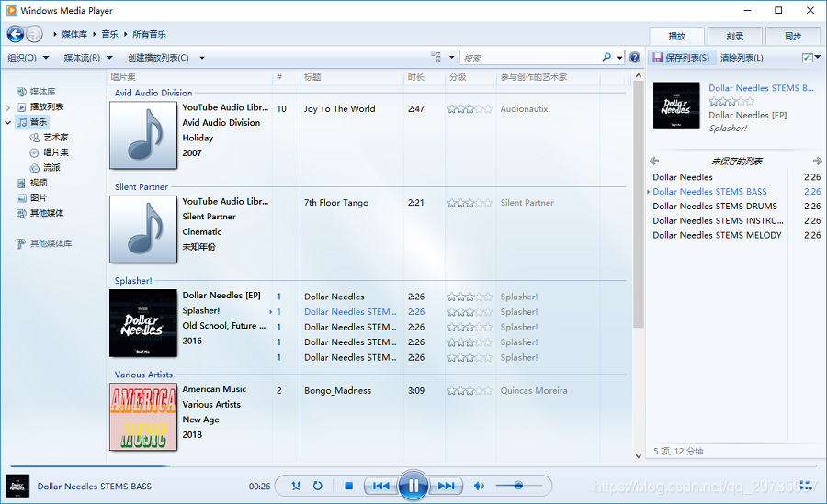Go to next list with right arrow
This screenshot has height=504, width=827.
click(x=817, y=161)
